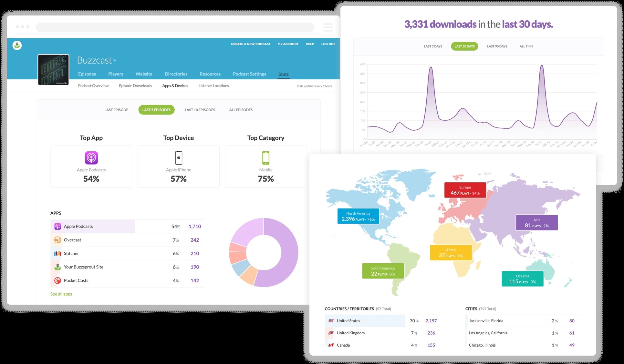624x364 pixels.
Task: Expand the Buzzcast podcast dropdown arrow
Action: pyautogui.click(x=115, y=61)
